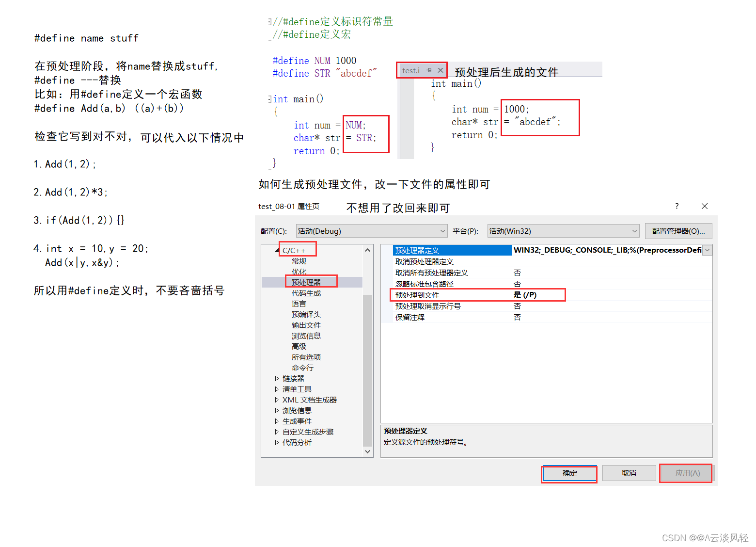The image size is (756, 547).
Task: Expand the XML 文档生成器 tree node
Action: 277,400
